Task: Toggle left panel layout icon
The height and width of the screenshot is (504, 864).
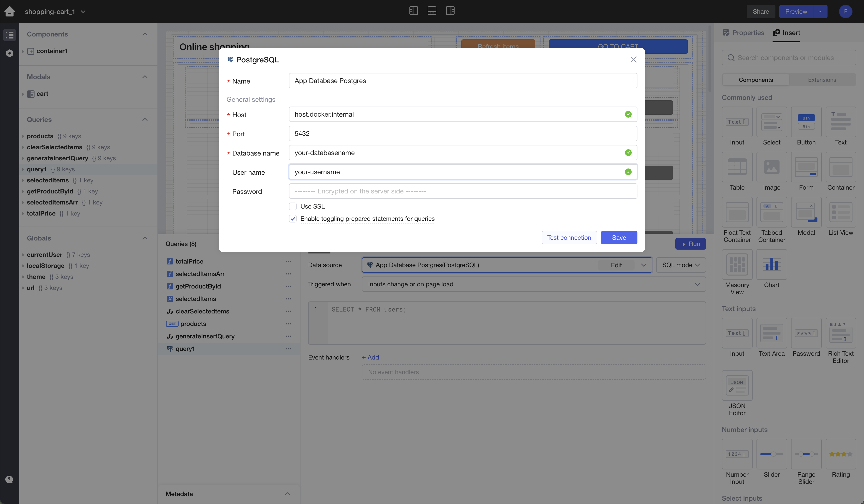Action: click(414, 11)
